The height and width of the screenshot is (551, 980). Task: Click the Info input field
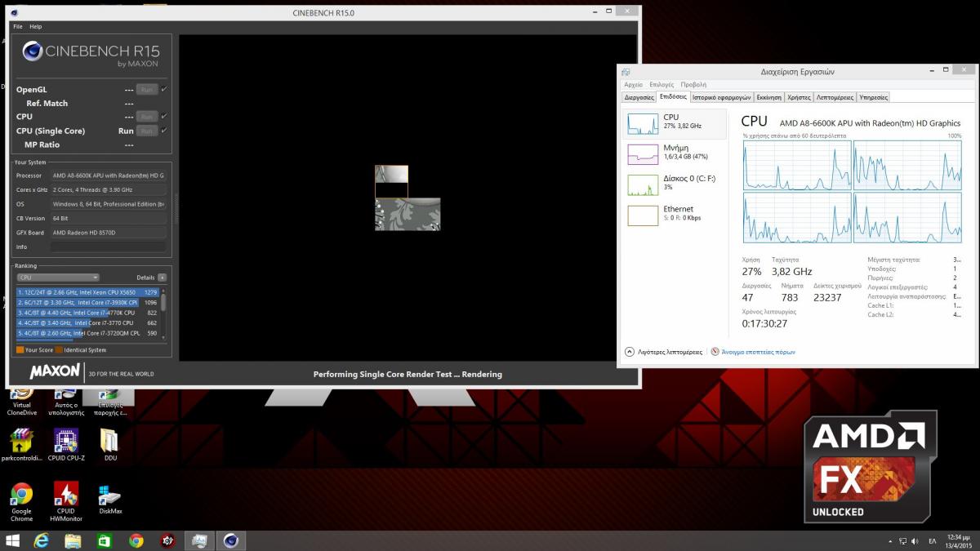click(x=108, y=247)
